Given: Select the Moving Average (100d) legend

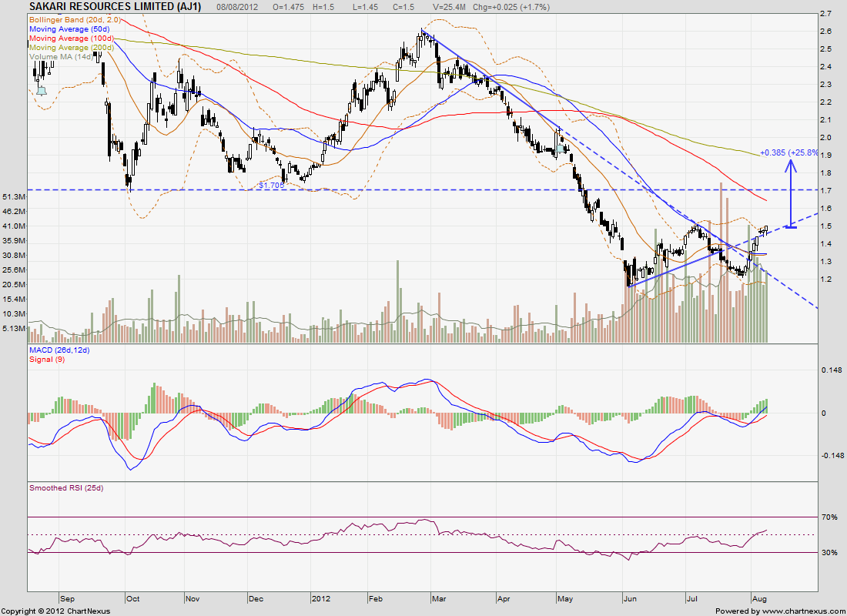Looking at the screenshot, I should (72, 38).
